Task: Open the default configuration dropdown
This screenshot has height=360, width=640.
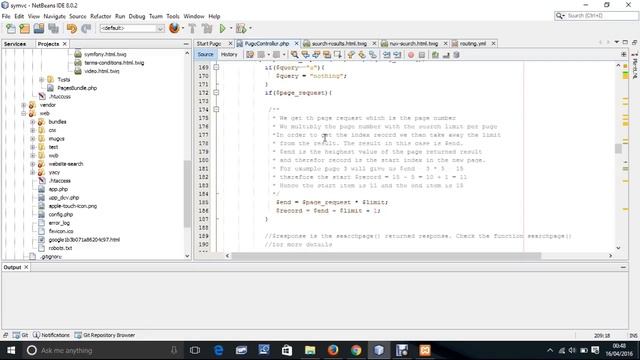Action: [132, 28]
